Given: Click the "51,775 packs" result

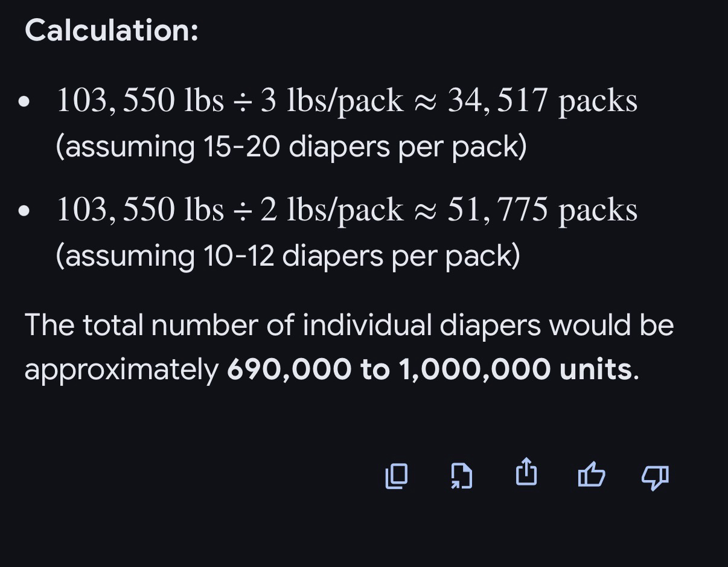Looking at the screenshot, I should tap(542, 210).
